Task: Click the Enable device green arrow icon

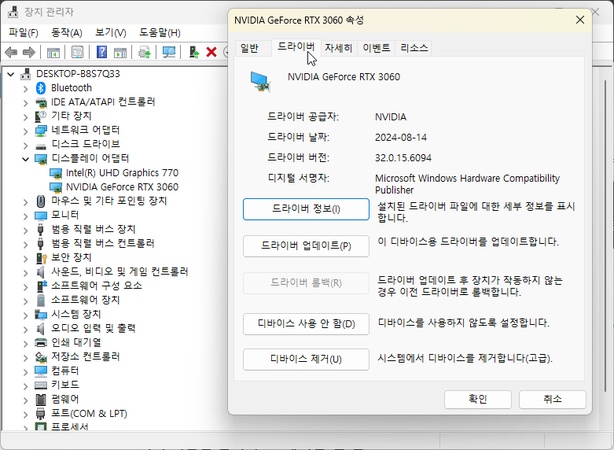Action: click(194, 52)
